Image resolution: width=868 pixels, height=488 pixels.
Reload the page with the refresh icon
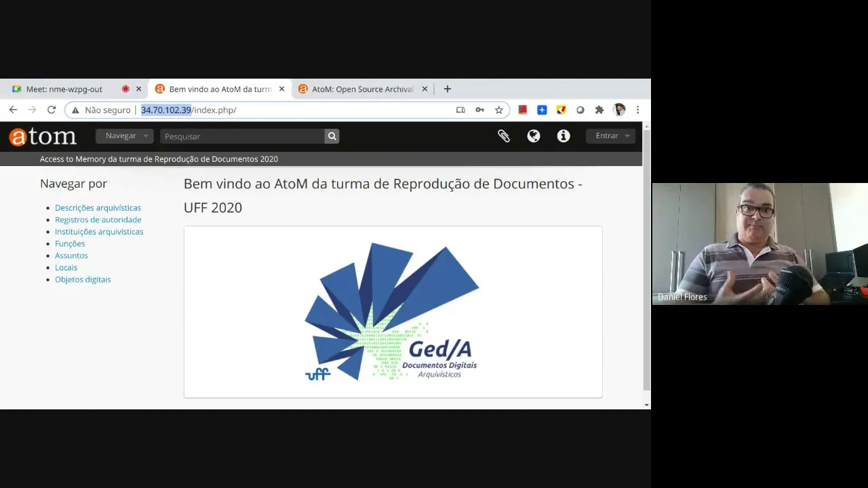point(52,110)
